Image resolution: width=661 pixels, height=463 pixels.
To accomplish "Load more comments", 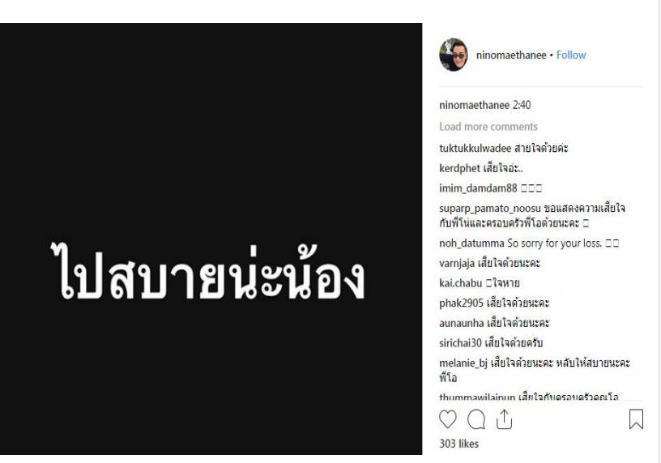I will (488, 127).
